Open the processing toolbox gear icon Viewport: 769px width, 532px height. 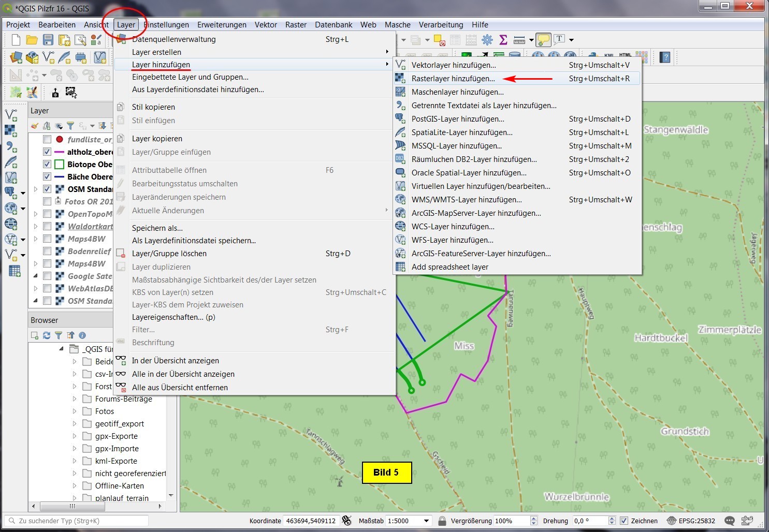487,40
